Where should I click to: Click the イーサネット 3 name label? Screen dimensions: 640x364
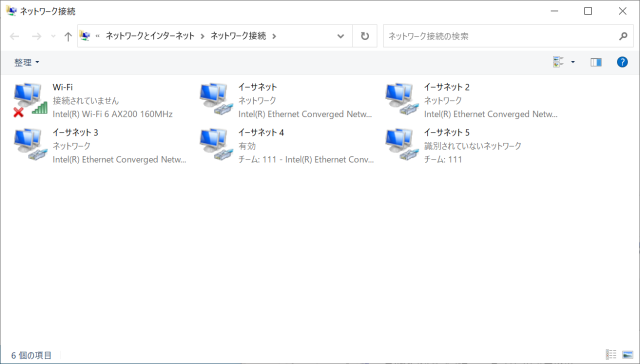(x=76, y=132)
